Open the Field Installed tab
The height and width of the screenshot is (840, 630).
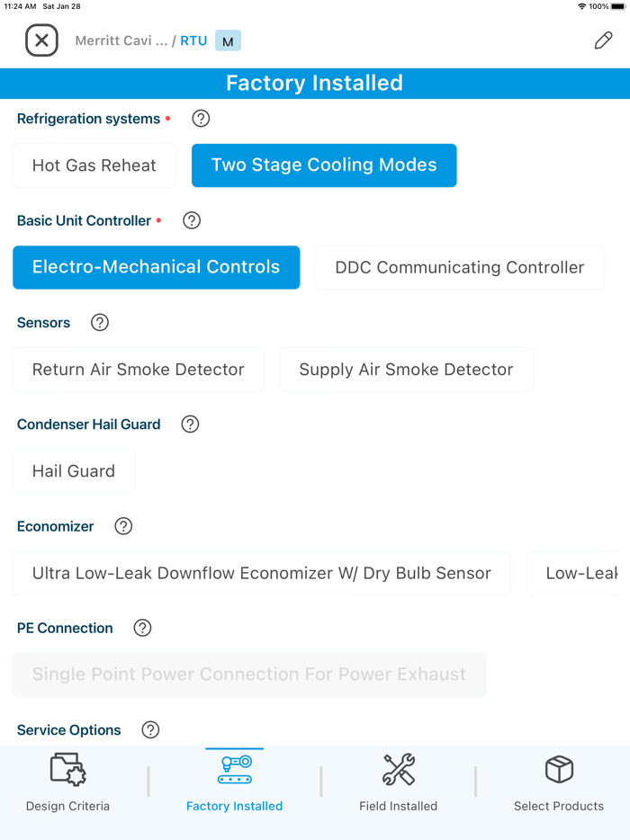pos(399,782)
